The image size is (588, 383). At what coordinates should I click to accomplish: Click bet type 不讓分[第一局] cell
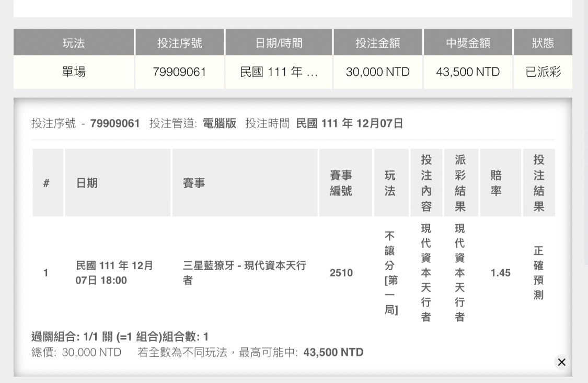(391, 273)
